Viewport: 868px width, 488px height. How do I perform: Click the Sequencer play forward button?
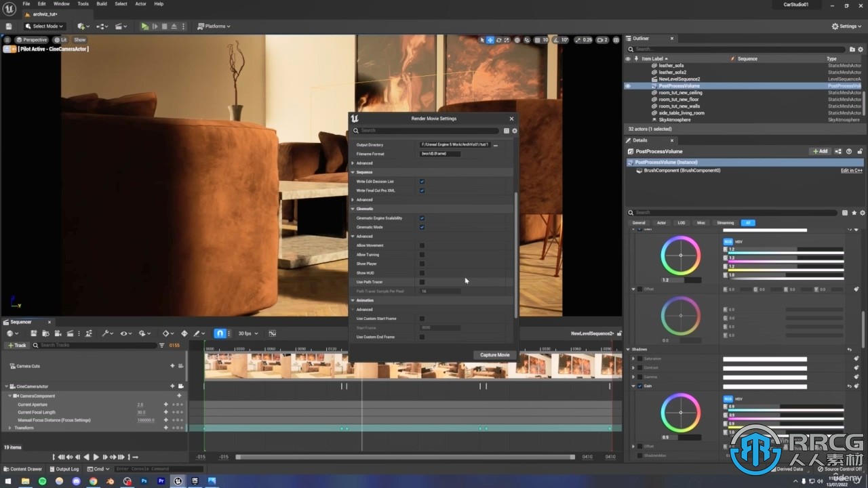[95, 457]
